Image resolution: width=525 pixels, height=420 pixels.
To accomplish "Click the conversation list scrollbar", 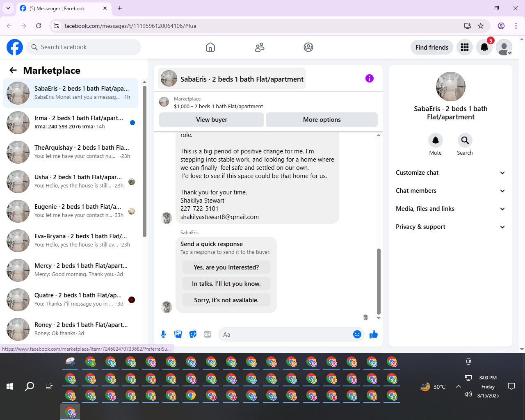I will click(x=144, y=161).
